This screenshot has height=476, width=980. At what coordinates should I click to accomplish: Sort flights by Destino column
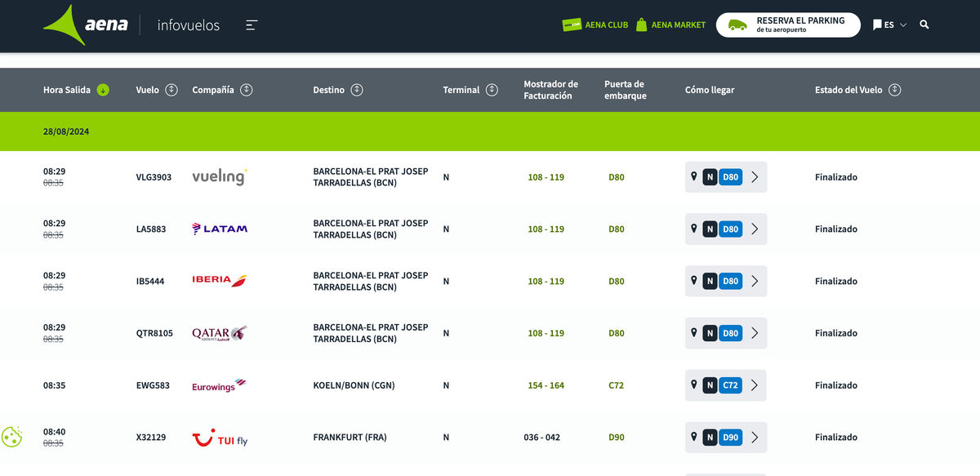click(x=357, y=90)
